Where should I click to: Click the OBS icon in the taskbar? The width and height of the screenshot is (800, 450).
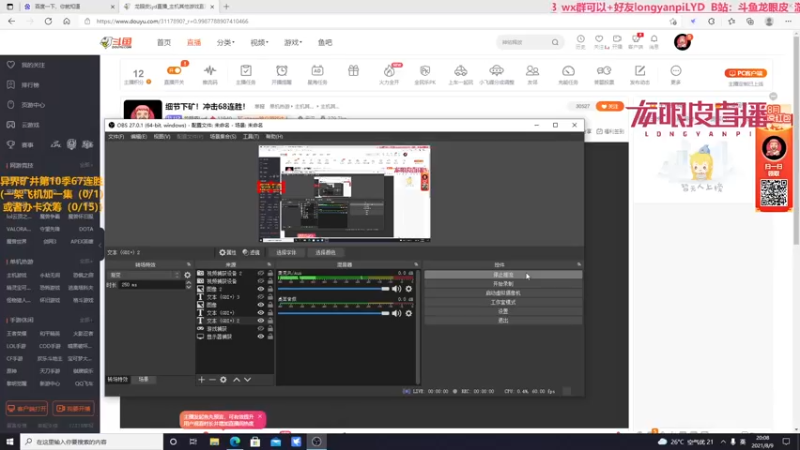point(316,442)
